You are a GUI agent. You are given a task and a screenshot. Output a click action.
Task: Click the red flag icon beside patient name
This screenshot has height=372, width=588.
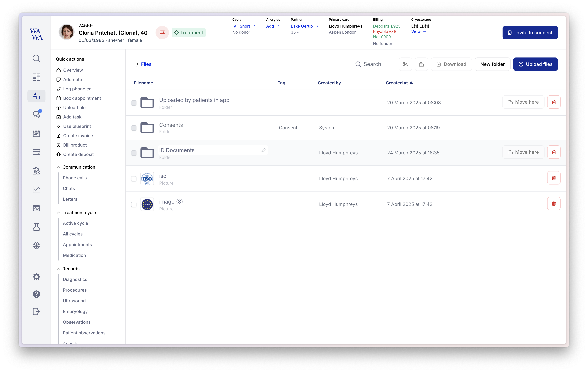[x=162, y=32]
